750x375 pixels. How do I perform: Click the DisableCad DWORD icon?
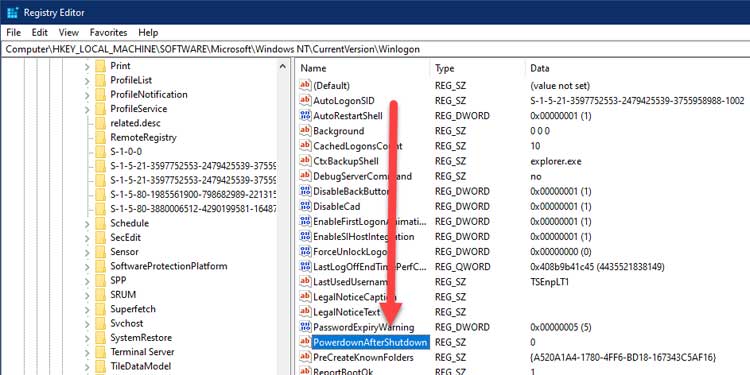click(305, 206)
